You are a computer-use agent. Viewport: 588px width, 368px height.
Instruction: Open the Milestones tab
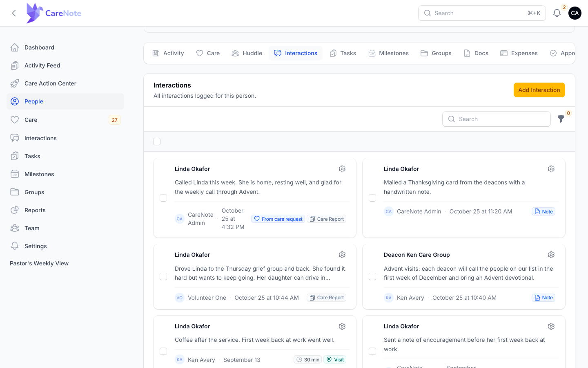pyautogui.click(x=388, y=53)
